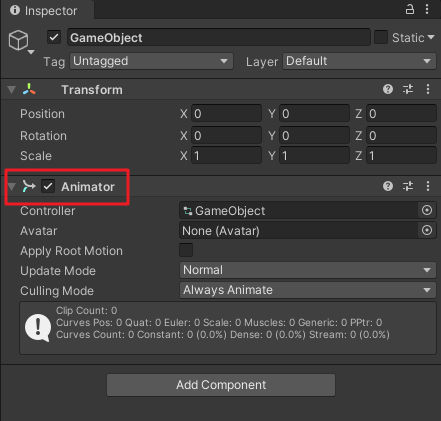Collapse the Transform component foldout
This screenshot has width=441, height=421.
12,90
